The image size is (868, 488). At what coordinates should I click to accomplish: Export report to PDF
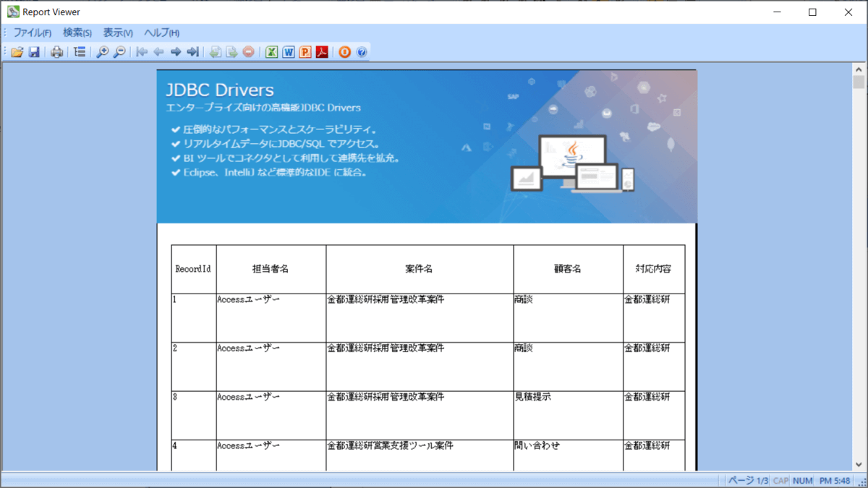click(322, 52)
